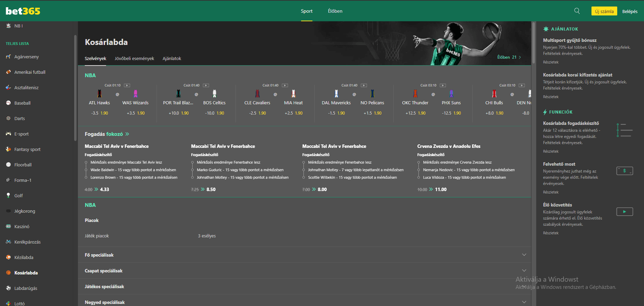Open Élőben 21 live events arrow
This screenshot has height=306, width=644.
point(520,57)
